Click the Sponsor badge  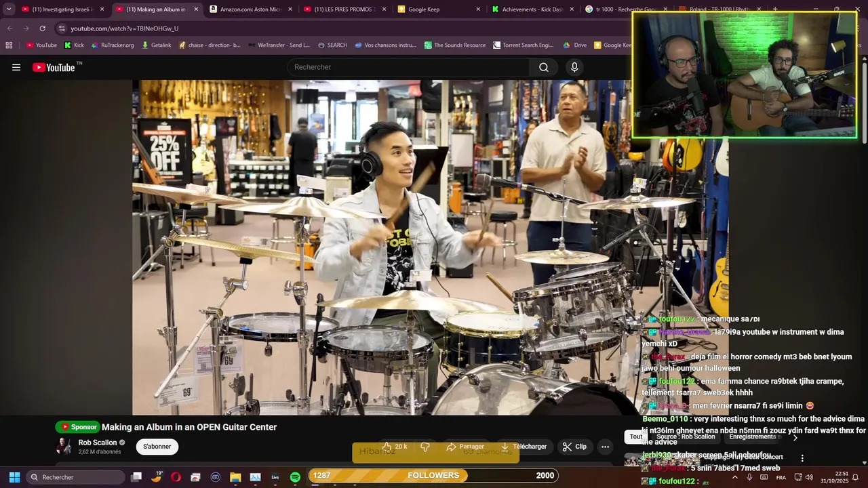click(x=78, y=427)
